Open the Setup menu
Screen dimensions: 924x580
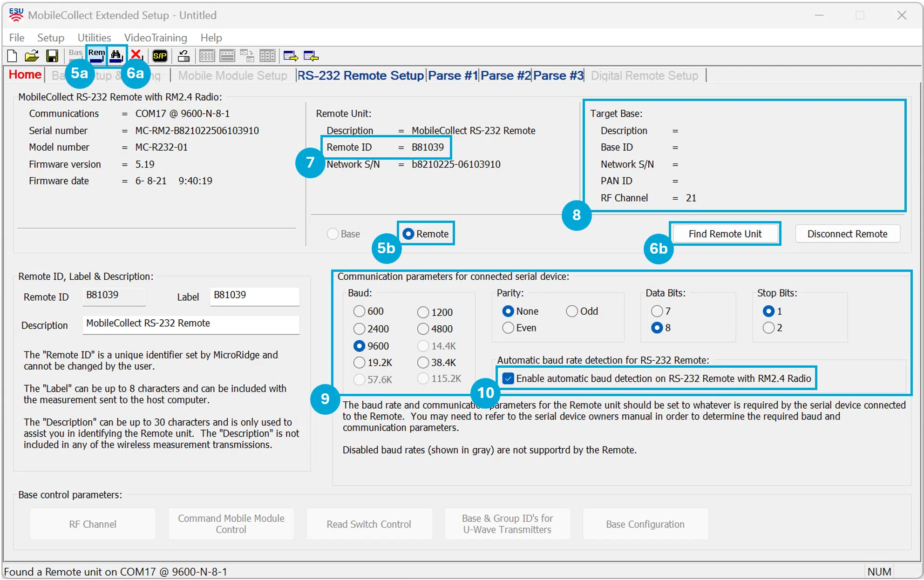51,38
